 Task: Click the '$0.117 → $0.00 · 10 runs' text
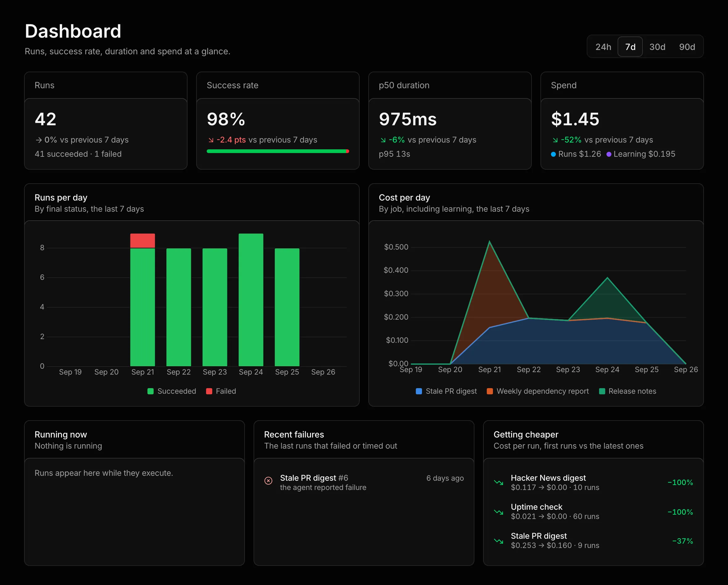(x=555, y=487)
